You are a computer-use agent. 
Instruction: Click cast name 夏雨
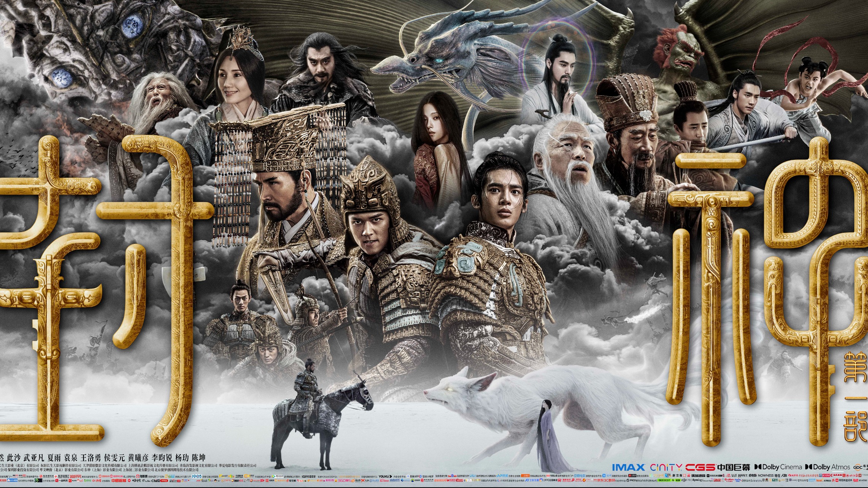click(54, 458)
